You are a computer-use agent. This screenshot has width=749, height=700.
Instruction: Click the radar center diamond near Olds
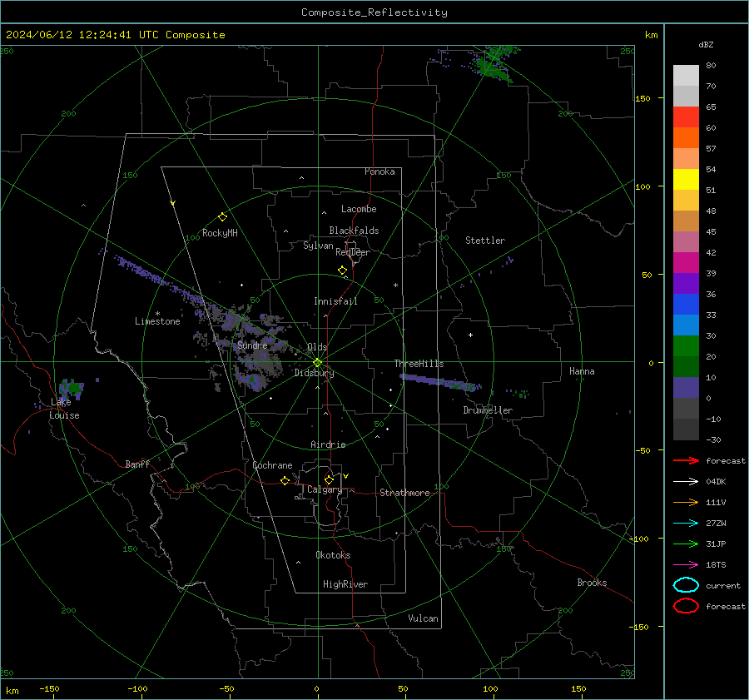pyautogui.click(x=318, y=363)
